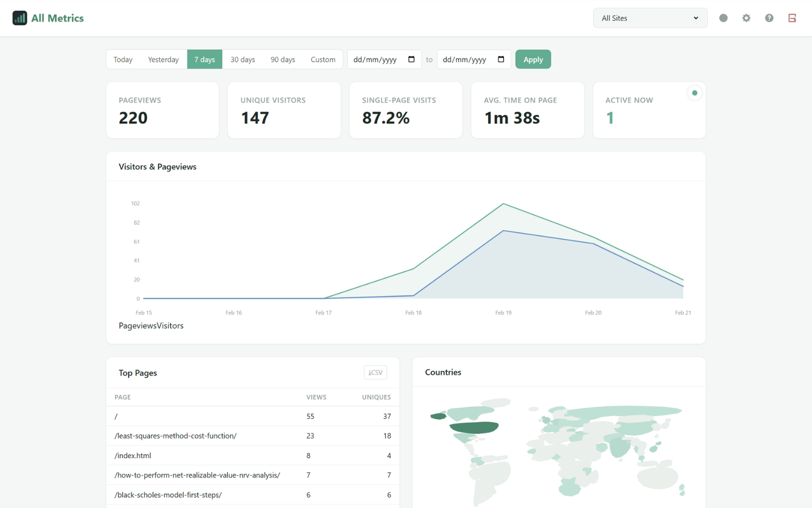Select the /how-to-perform-net-realizable-value-nrv-analysis/ row
Image resolution: width=812 pixels, height=508 pixels.
[x=253, y=475]
